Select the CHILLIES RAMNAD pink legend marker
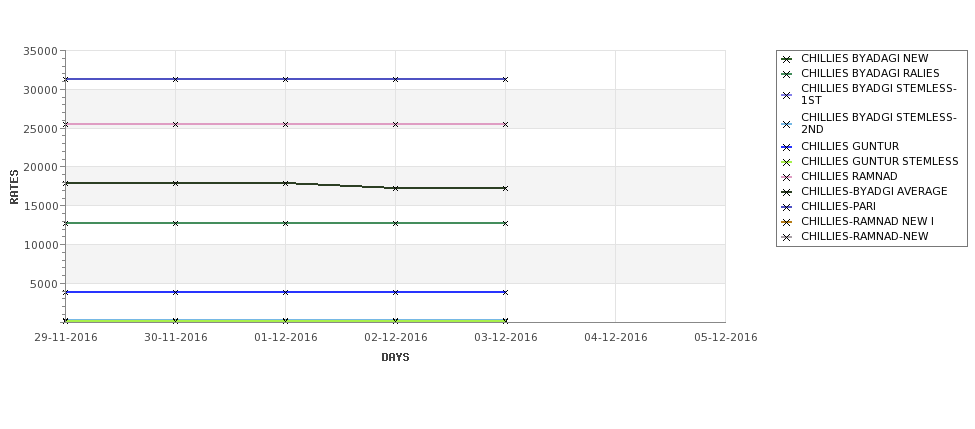The height and width of the screenshot is (429, 975). click(787, 177)
